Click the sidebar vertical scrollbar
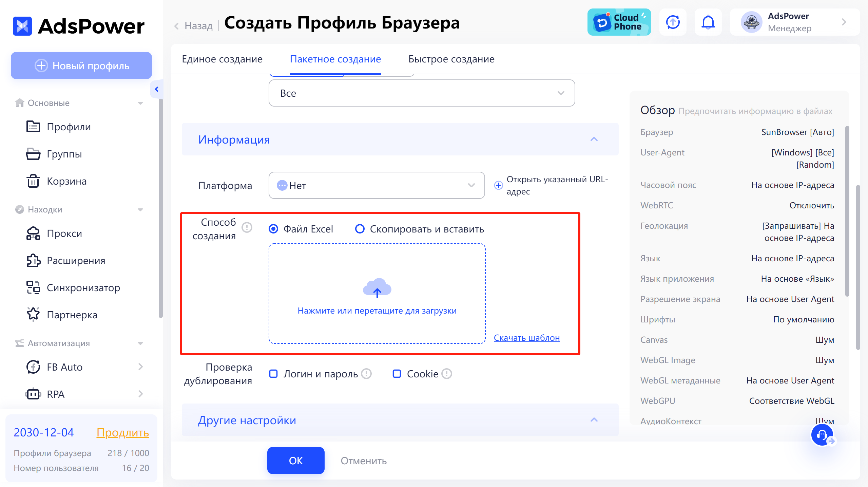This screenshot has width=868, height=487. (161, 209)
